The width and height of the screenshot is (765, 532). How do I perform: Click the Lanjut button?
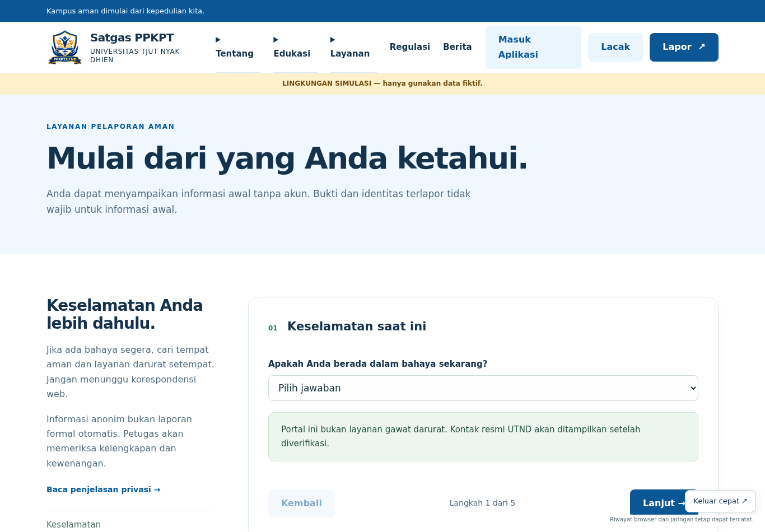(x=658, y=503)
